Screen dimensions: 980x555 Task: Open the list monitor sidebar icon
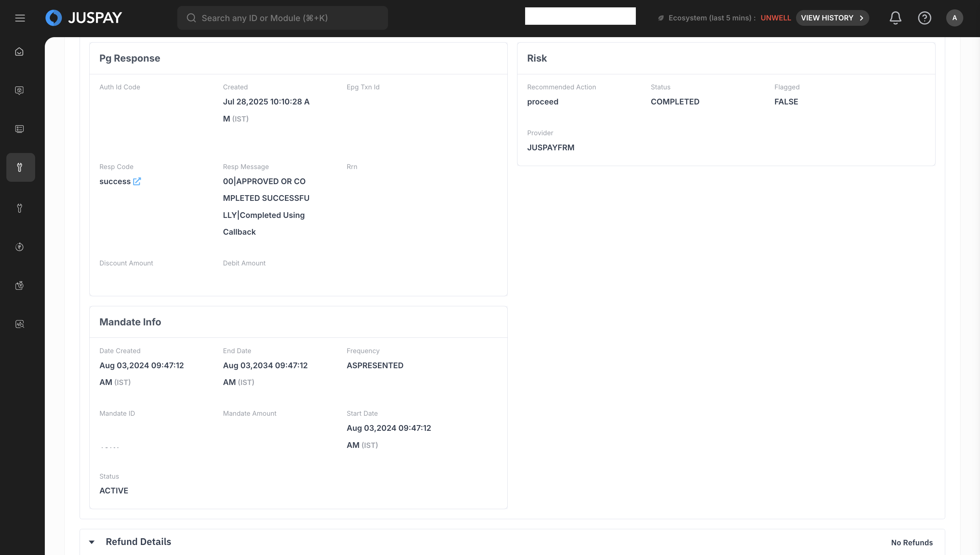pos(19,129)
